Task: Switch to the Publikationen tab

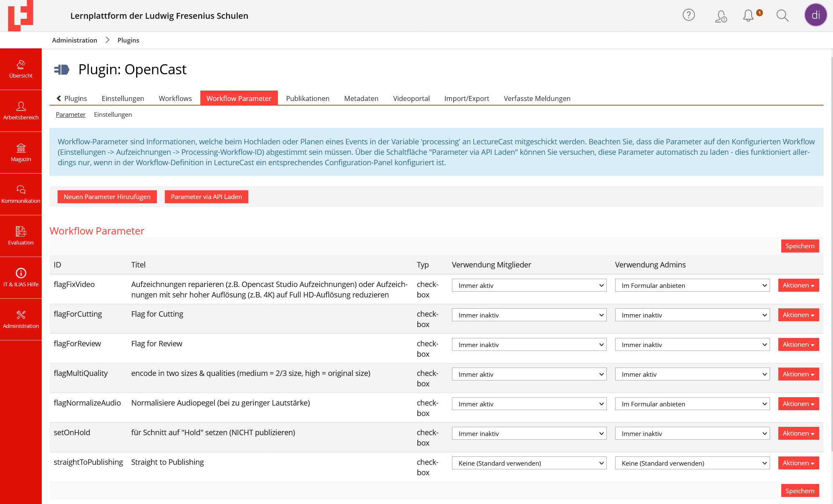Action: pyautogui.click(x=307, y=98)
